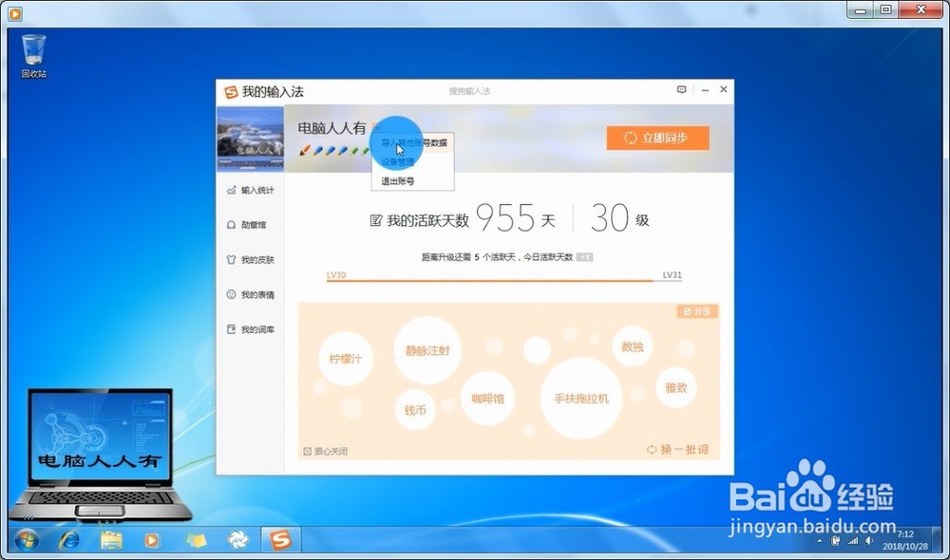Click the LV31 label
The image size is (950, 560).
coord(672,275)
